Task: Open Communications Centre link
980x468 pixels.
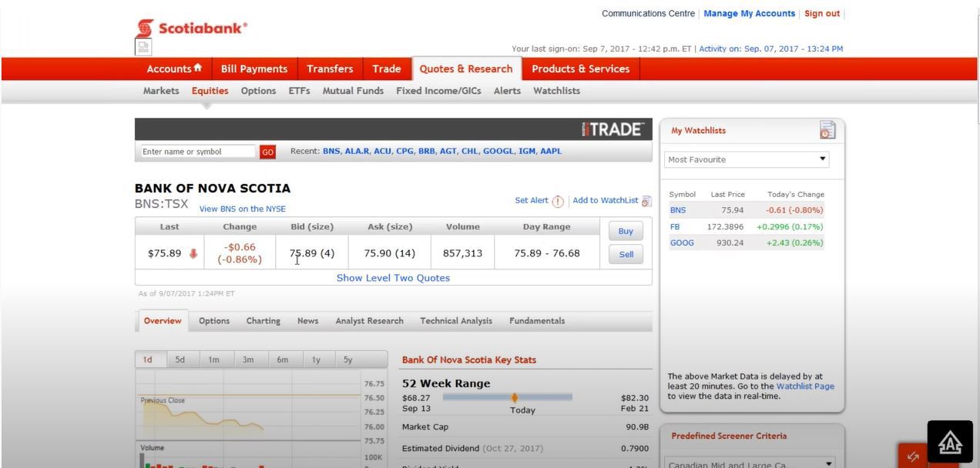Action: pos(648,14)
